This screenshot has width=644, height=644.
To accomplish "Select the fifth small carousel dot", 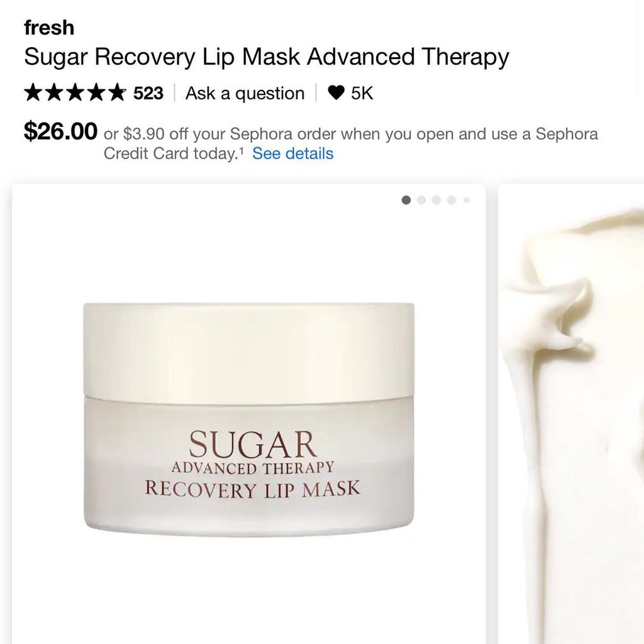I will click(466, 200).
